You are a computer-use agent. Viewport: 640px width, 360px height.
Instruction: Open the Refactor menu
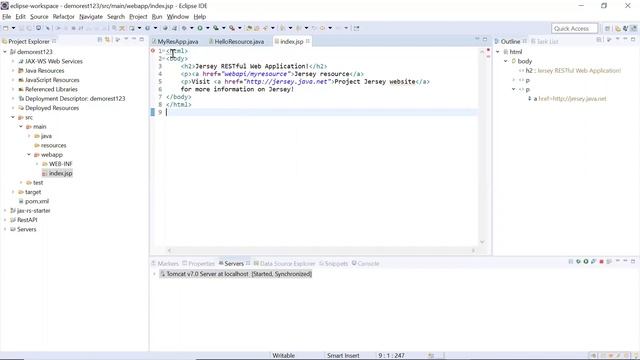click(64, 17)
